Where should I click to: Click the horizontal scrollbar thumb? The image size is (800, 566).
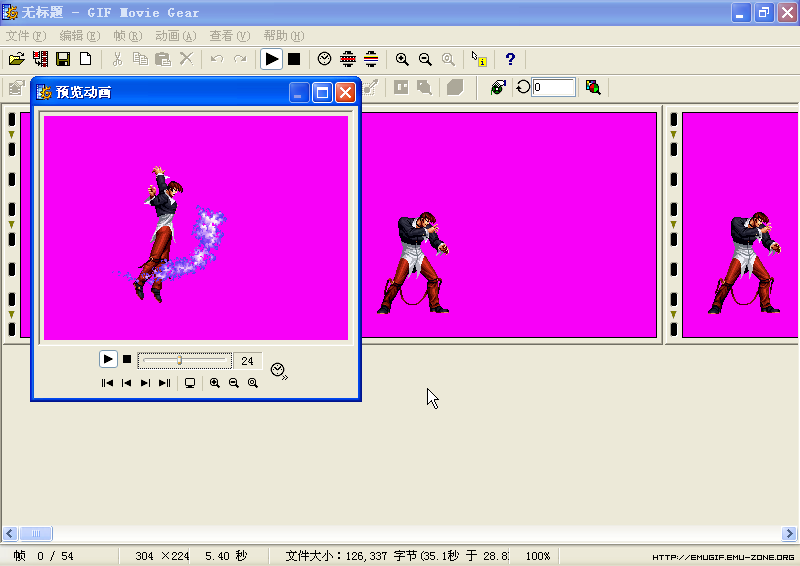point(36,534)
